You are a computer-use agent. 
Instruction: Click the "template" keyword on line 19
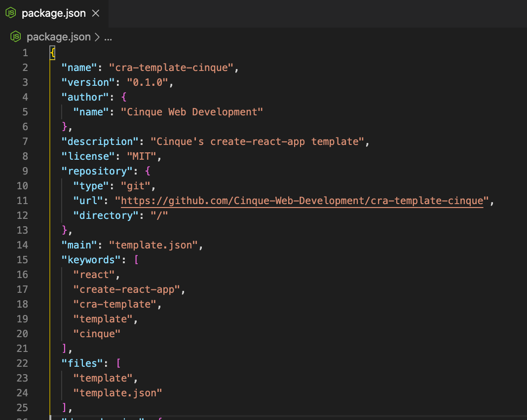coord(103,318)
